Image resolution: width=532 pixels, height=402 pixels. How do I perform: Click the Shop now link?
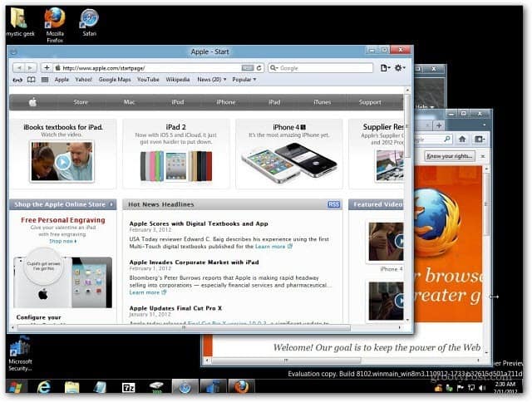(63, 242)
